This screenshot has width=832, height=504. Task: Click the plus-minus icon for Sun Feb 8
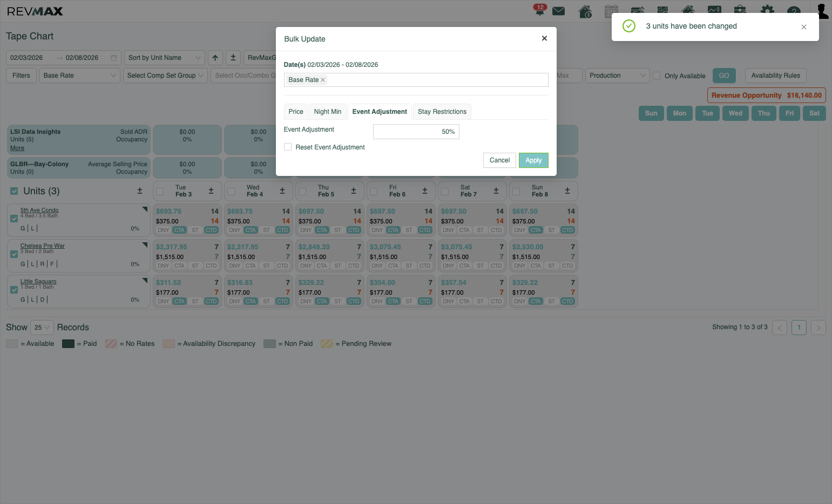click(x=567, y=191)
